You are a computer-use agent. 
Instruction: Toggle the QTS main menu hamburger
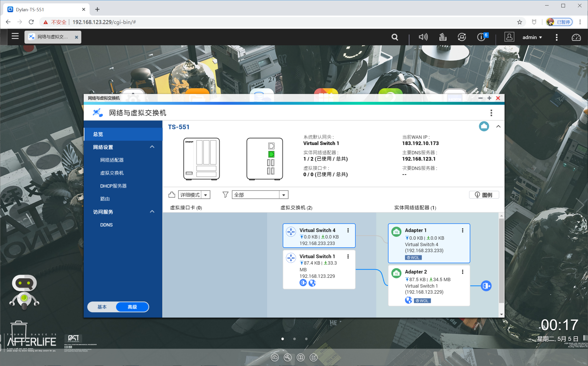click(x=15, y=36)
